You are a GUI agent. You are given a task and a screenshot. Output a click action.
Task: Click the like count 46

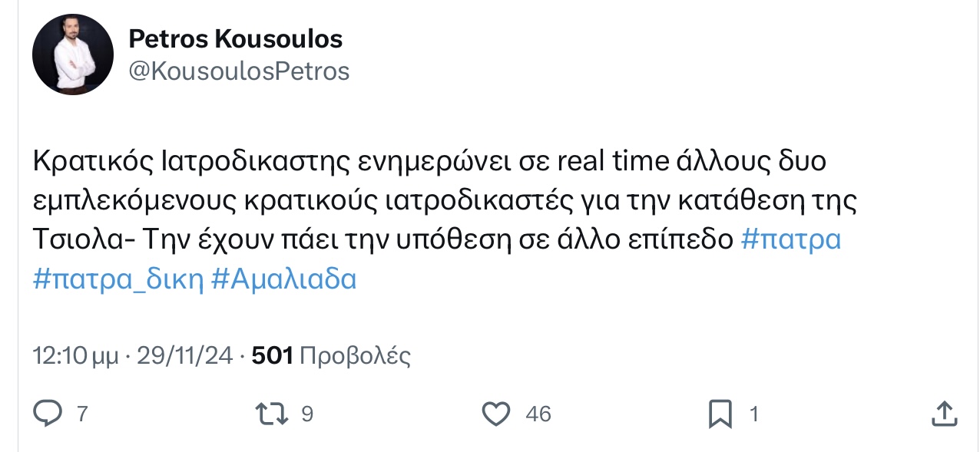click(538, 414)
